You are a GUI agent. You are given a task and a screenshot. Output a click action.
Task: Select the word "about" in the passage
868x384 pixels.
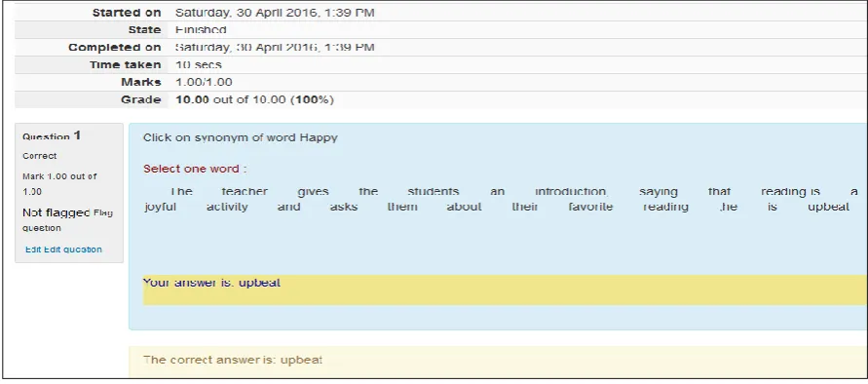coord(464,208)
